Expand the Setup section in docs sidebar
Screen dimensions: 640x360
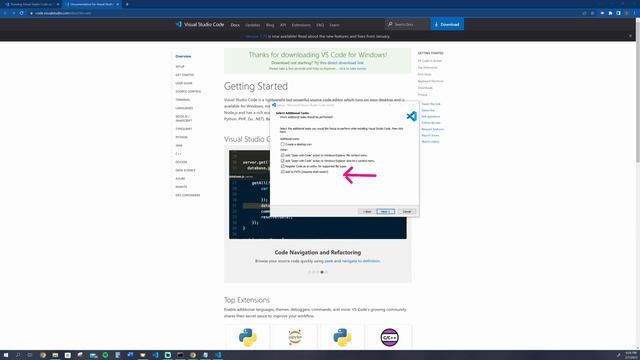[180, 67]
